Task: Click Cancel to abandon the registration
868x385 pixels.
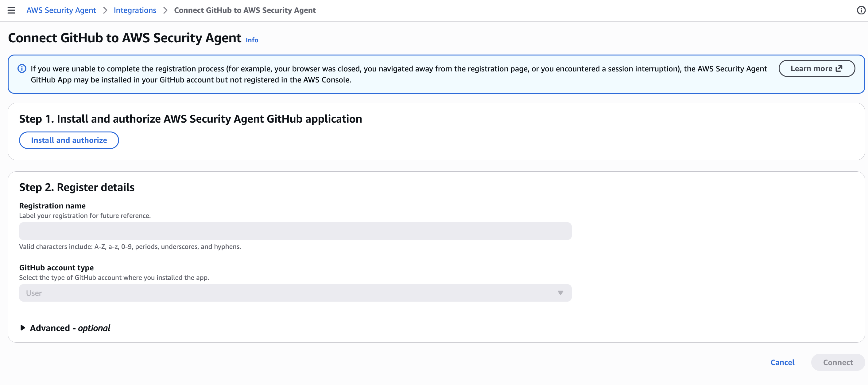Action: coord(782,362)
